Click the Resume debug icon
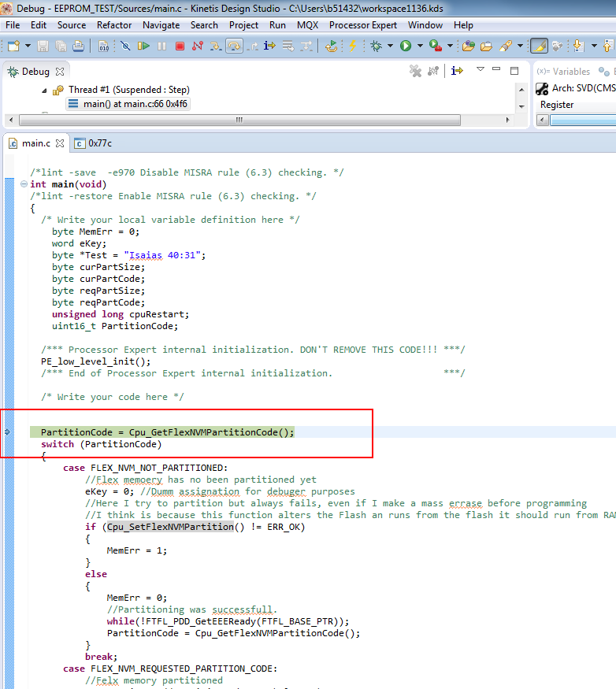Viewport: 616px width, 689px height. click(x=143, y=46)
